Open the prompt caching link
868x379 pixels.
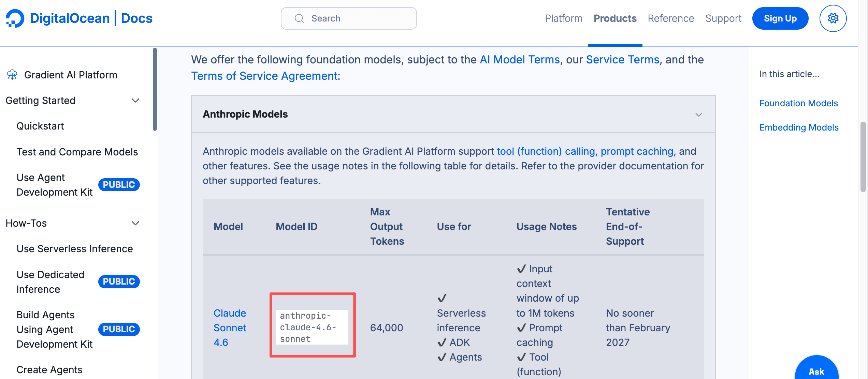coord(637,151)
